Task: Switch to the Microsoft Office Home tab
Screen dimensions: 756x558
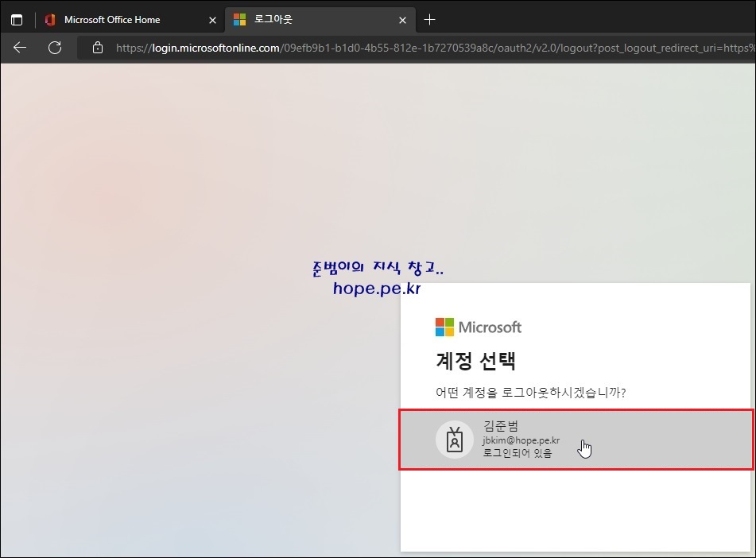Action: [130, 20]
